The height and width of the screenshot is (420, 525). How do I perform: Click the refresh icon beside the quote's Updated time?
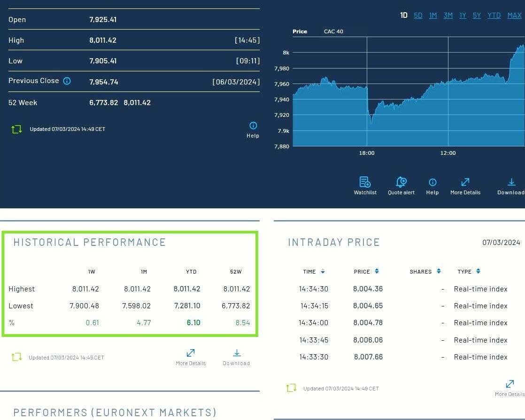(x=16, y=129)
